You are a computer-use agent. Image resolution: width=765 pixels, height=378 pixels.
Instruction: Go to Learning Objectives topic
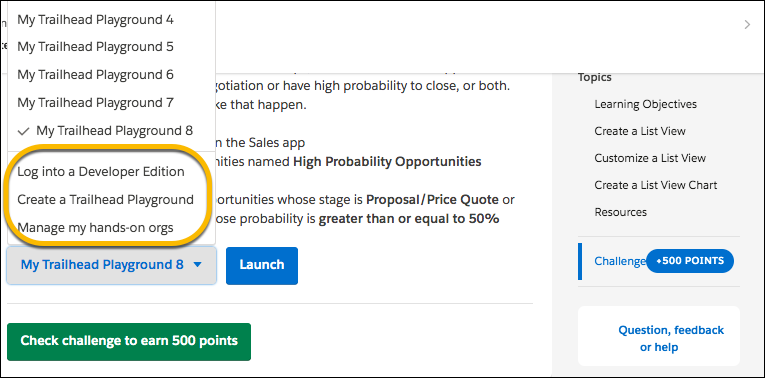(645, 104)
